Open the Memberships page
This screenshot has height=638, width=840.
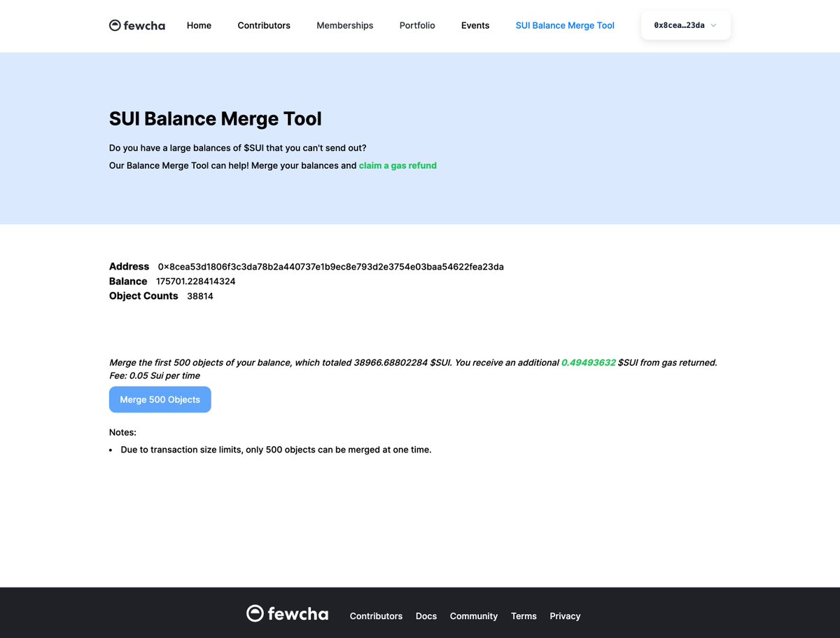[345, 25]
